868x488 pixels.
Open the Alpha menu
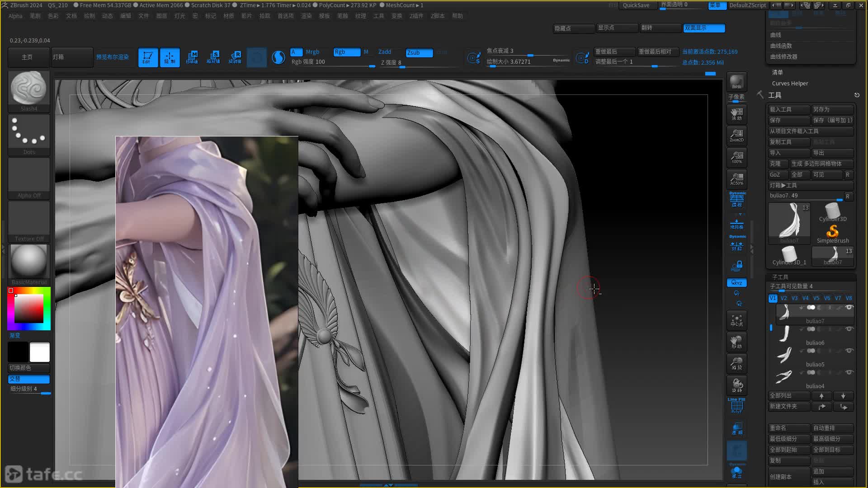coord(15,16)
